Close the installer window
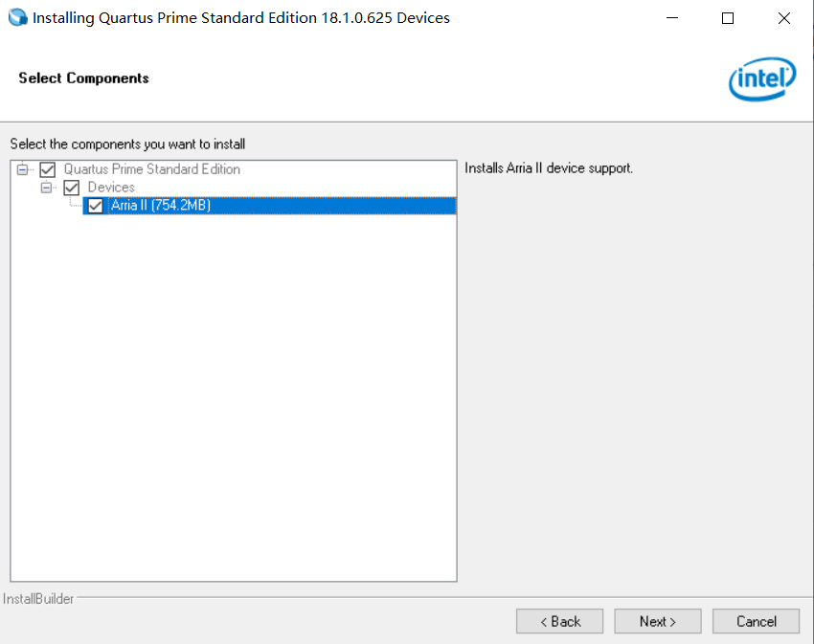814x644 pixels. point(784,18)
